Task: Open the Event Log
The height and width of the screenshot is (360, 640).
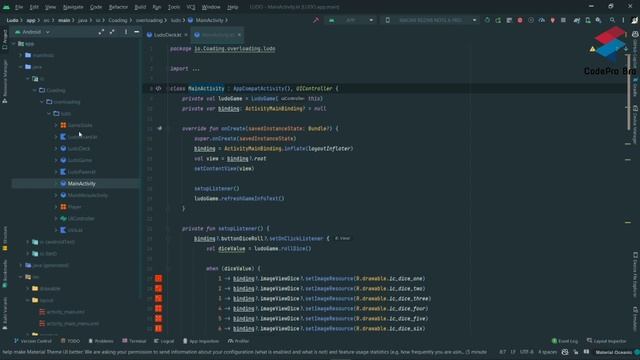Action: pos(564,341)
